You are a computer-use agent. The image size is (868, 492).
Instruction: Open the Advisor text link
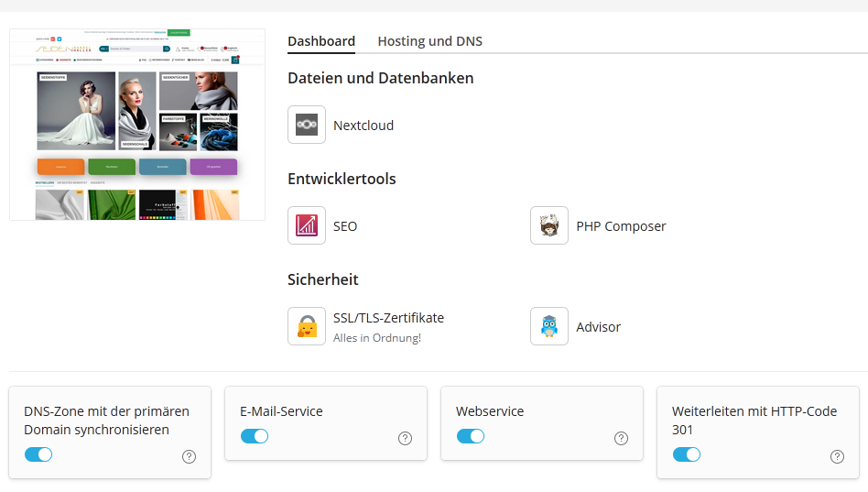[x=599, y=327]
